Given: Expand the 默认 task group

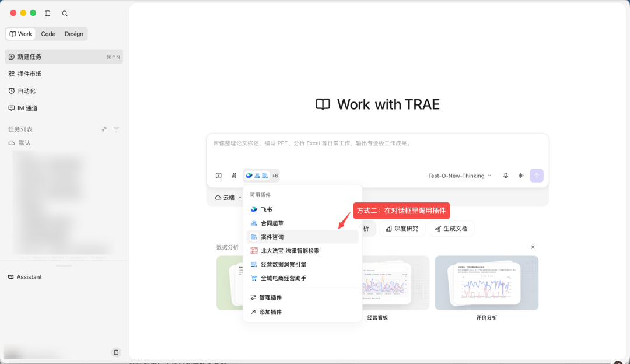Looking at the screenshot, I should pyautogui.click(x=20, y=143).
